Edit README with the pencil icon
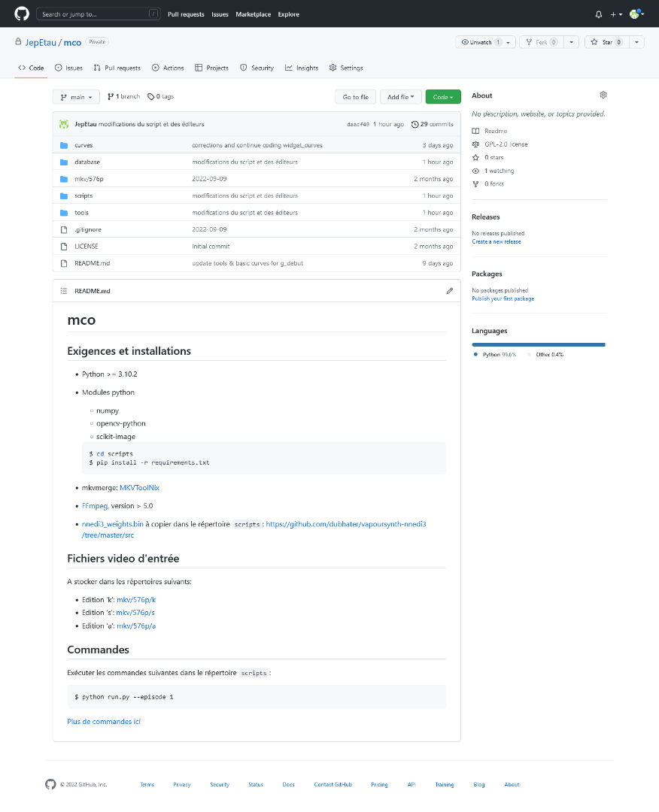 (449, 291)
